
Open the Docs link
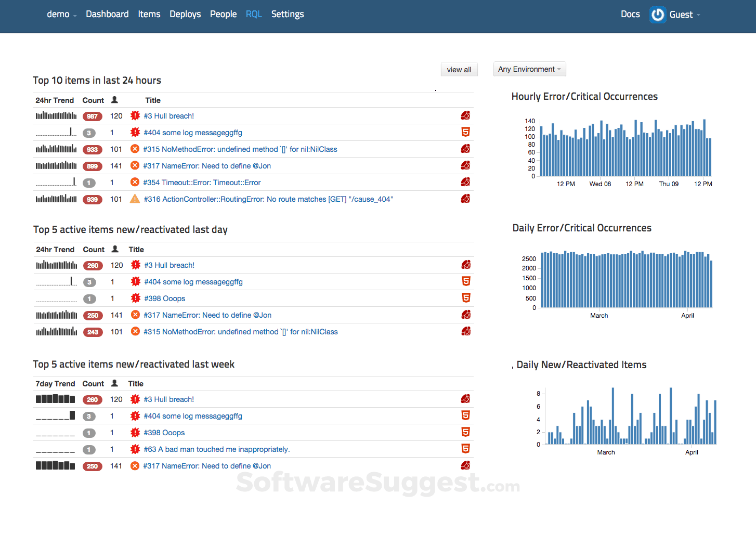630,15
